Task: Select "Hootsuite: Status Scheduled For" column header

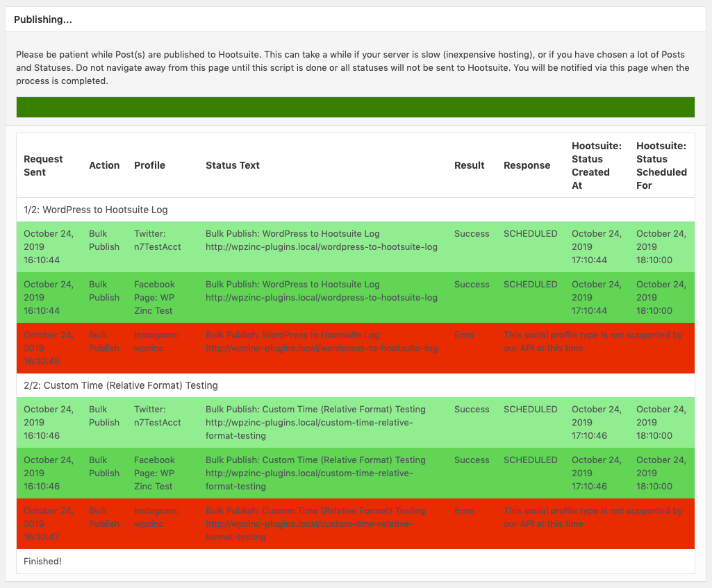Action: click(x=661, y=166)
